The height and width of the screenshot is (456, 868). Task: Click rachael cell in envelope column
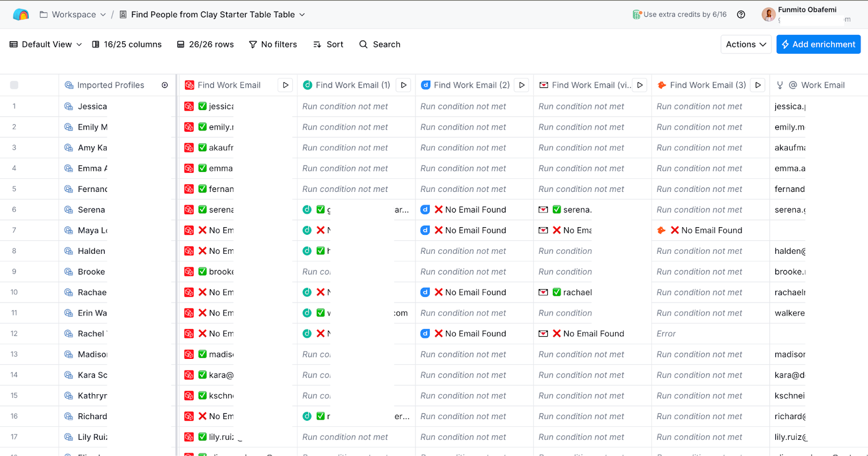(592, 292)
